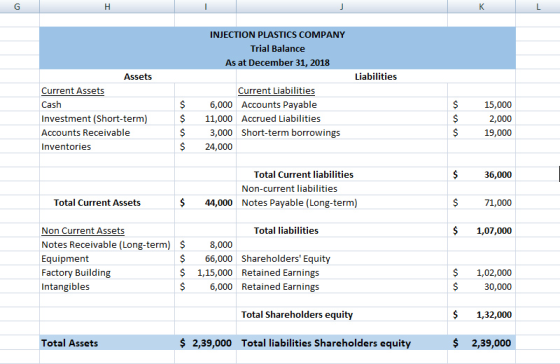Click the Total Shareholders equity amount 1,32,000

[x=481, y=315]
